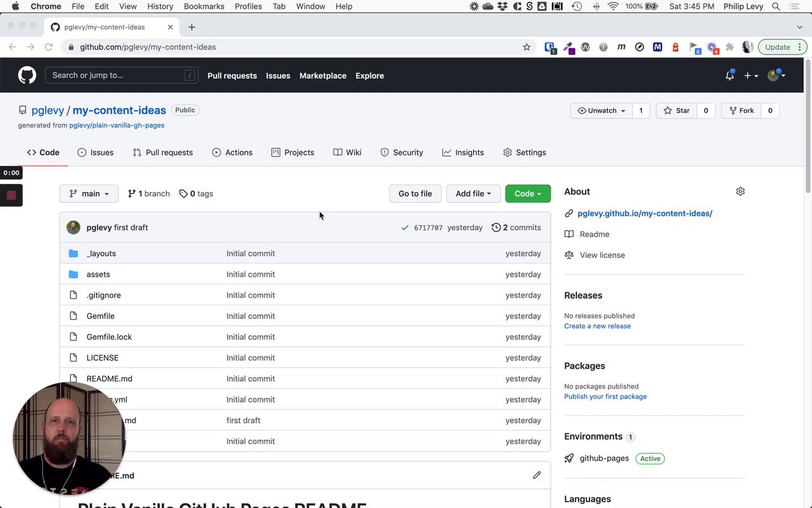Open the .gitignore file

103,295
